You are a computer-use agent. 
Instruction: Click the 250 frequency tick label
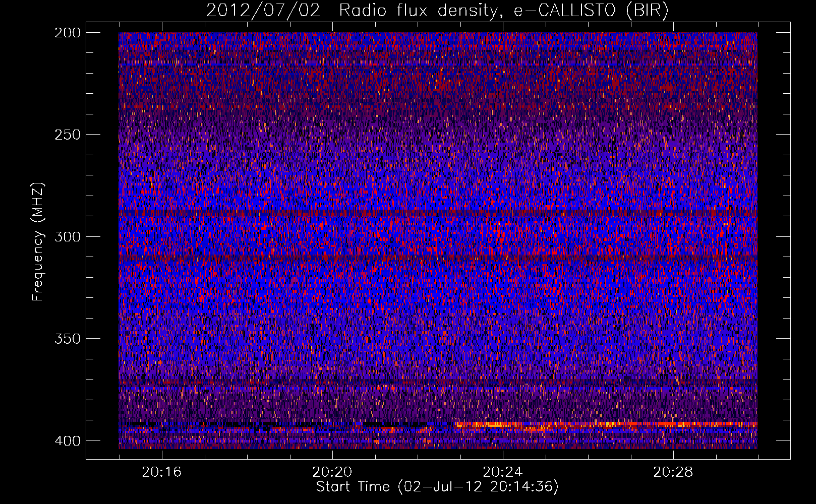67,135
